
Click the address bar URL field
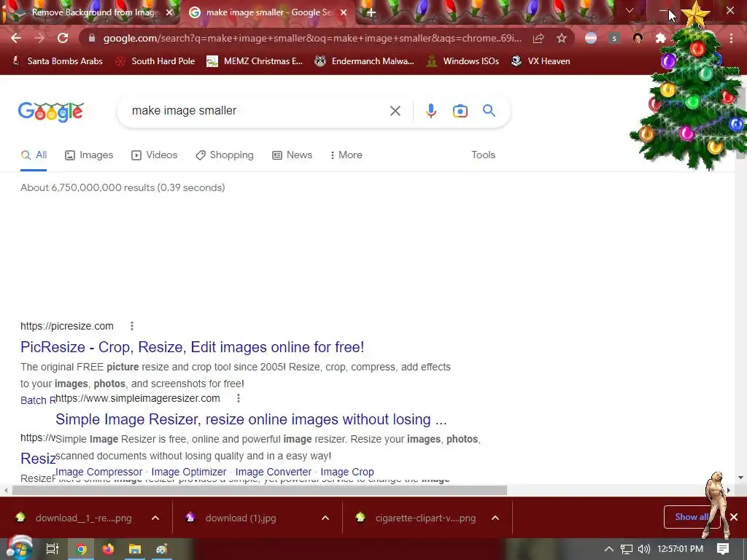pos(312,38)
